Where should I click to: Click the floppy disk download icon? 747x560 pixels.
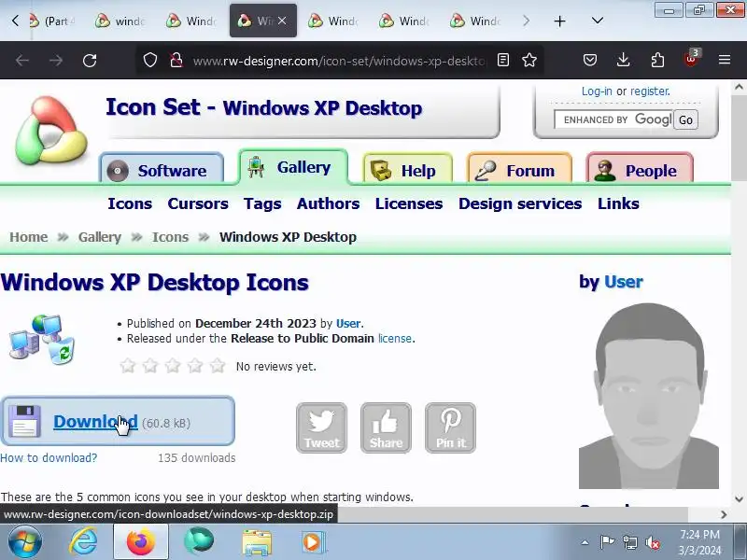pos(24,421)
